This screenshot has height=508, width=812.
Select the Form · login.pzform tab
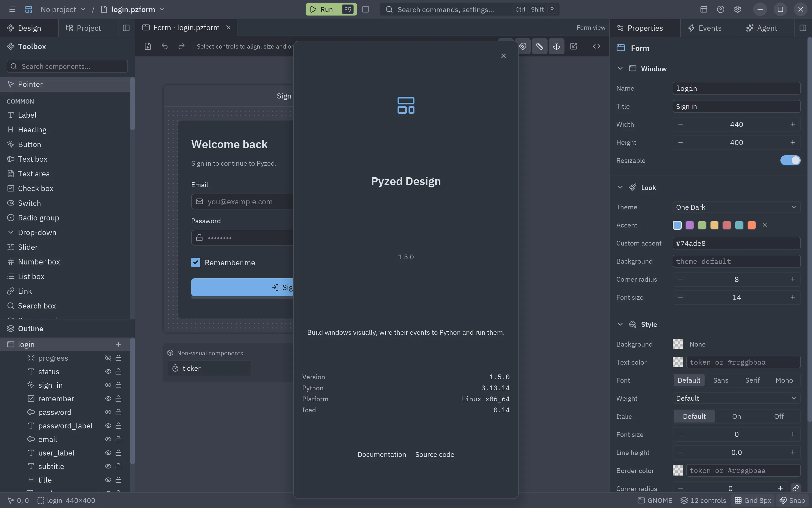[186, 28]
